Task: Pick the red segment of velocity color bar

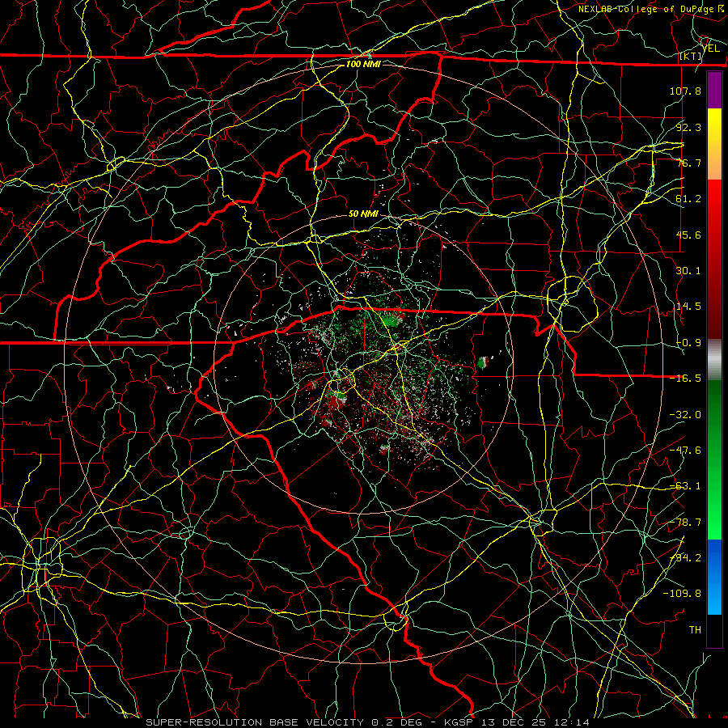Action: tap(714, 260)
